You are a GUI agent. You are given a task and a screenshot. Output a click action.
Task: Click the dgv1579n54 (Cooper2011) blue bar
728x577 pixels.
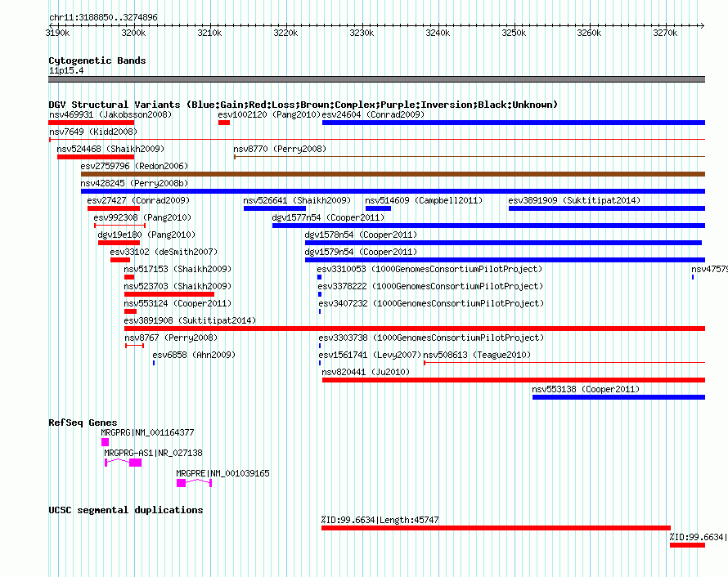pos(506,260)
